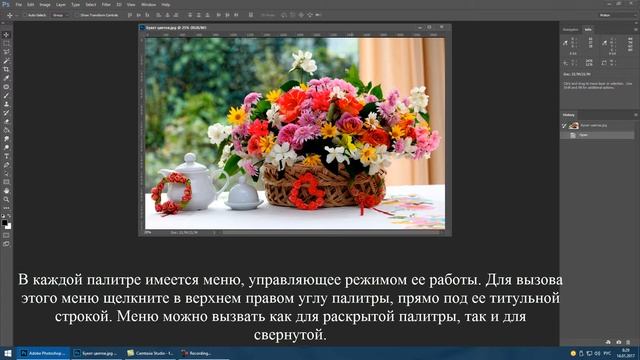Select the Brush tool
640x360 pixels.
tap(6, 96)
